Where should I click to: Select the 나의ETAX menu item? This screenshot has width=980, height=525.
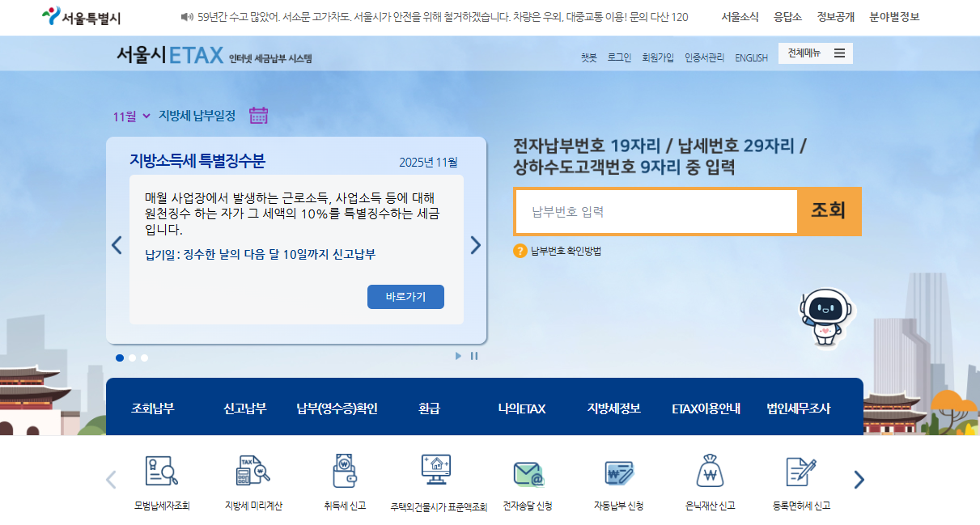coord(524,407)
